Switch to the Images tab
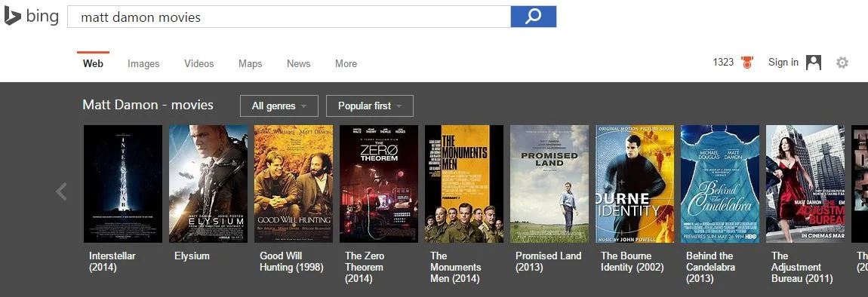The width and height of the screenshot is (868, 297). click(x=143, y=63)
